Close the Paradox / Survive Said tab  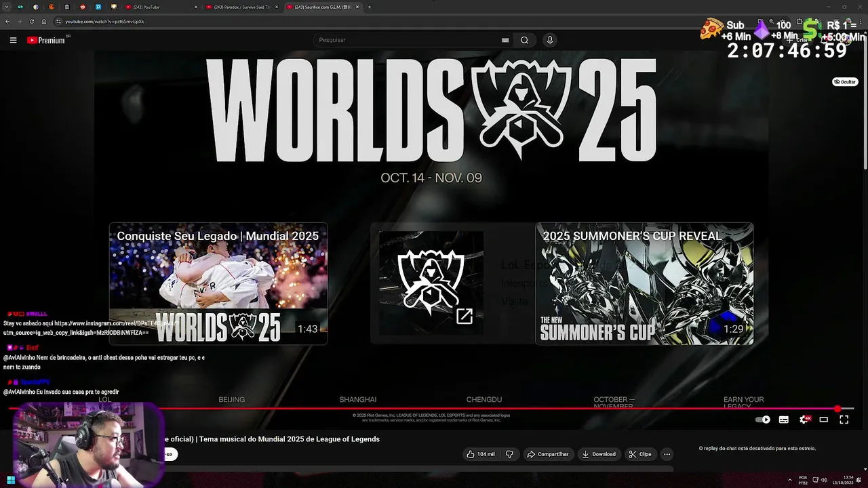pos(276,7)
